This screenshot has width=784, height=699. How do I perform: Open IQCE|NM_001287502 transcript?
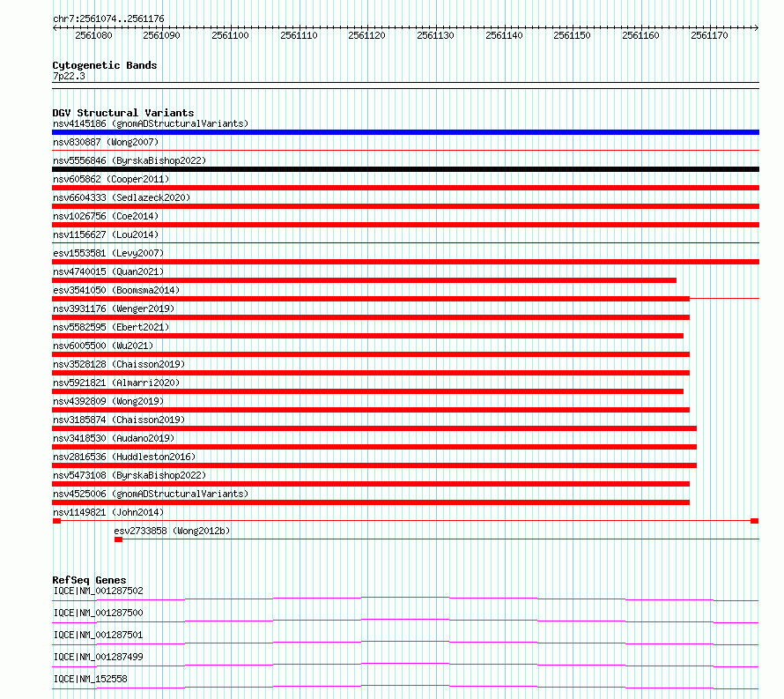tap(98, 591)
